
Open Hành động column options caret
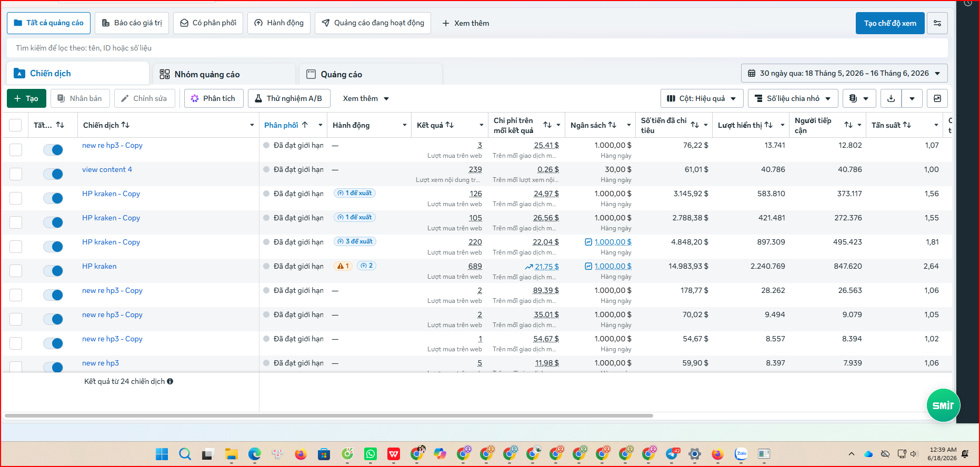[x=405, y=125]
